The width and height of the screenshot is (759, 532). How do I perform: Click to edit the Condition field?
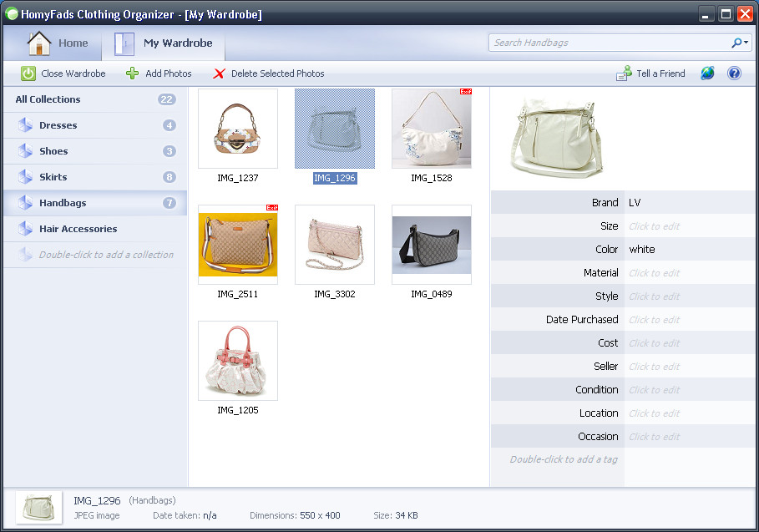[690, 390]
